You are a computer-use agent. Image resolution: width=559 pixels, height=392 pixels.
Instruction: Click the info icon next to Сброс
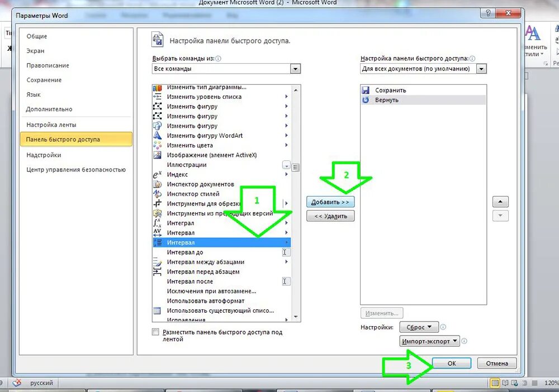pyautogui.click(x=443, y=327)
